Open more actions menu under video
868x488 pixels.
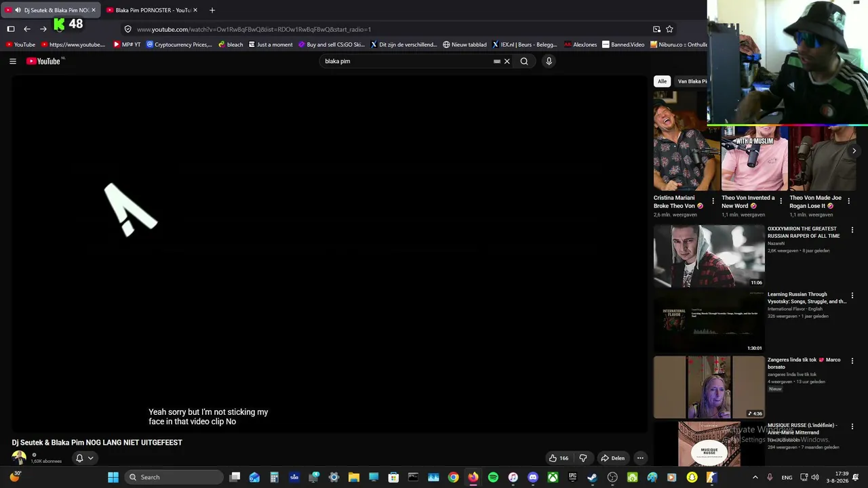640,458
